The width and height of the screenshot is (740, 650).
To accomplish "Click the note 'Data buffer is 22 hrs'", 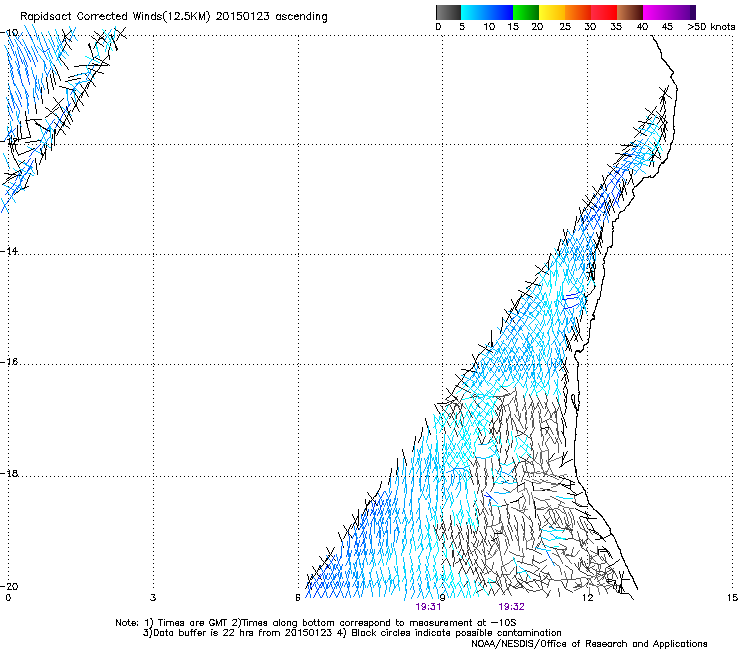I will pyautogui.click(x=203, y=633).
